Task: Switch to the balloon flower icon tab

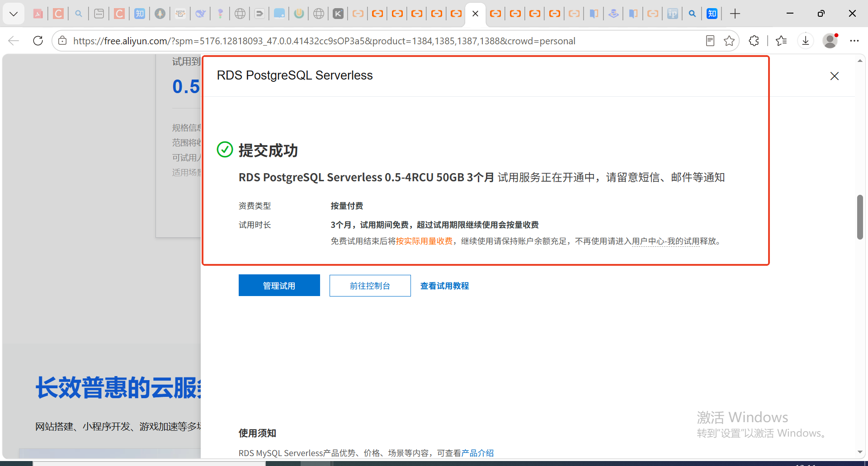Action: pyautogui.click(x=220, y=14)
